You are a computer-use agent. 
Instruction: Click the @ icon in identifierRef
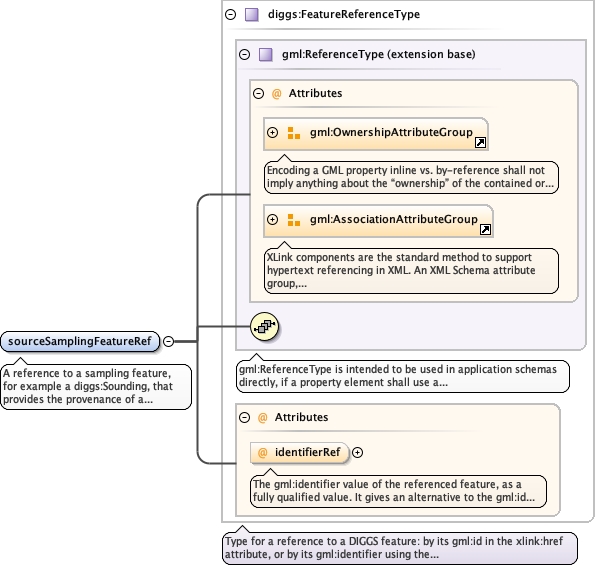point(263,452)
